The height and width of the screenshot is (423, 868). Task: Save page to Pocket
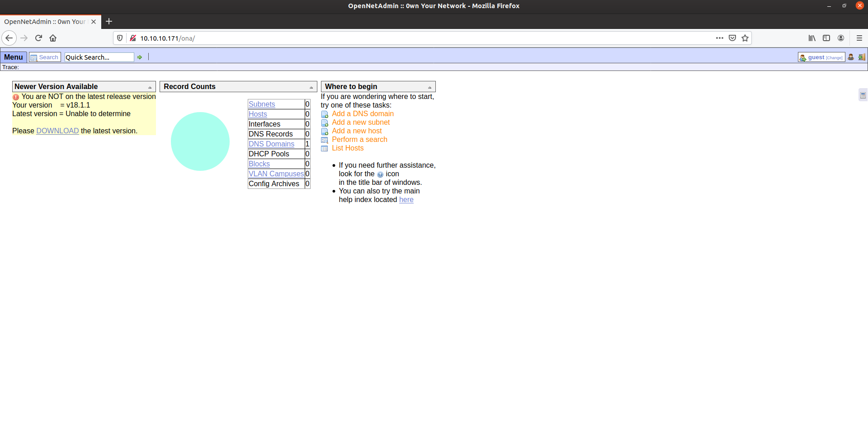732,38
